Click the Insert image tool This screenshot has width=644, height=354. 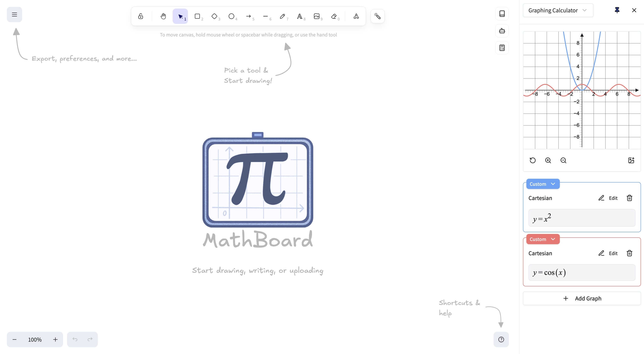(316, 16)
